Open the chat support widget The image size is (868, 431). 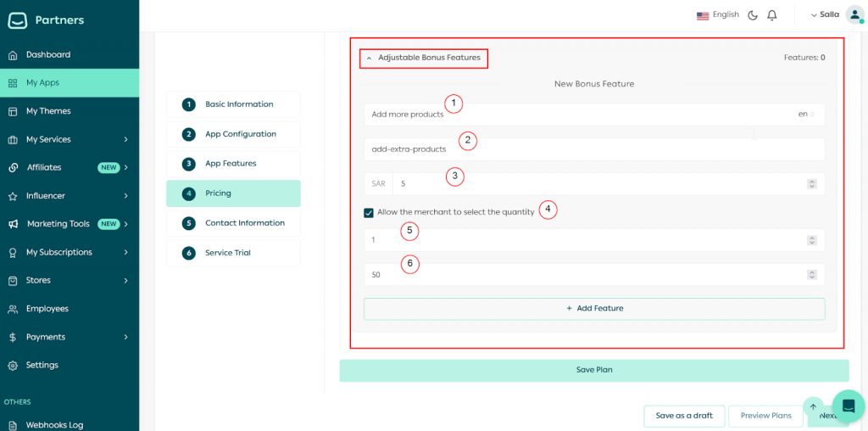(x=848, y=406)
